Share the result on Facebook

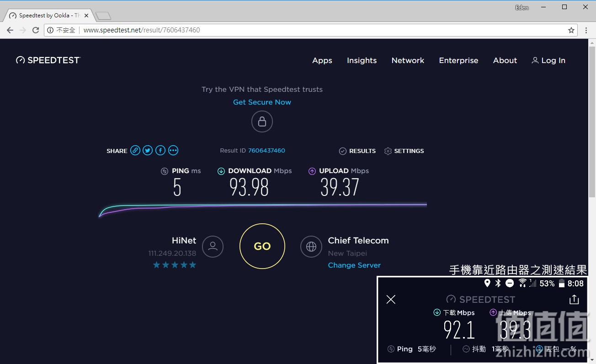pos(160,150)
